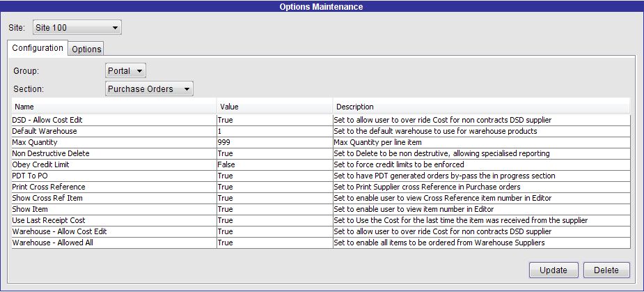Open the Section Purchase Orders dropdown

(x=149, y=89)
